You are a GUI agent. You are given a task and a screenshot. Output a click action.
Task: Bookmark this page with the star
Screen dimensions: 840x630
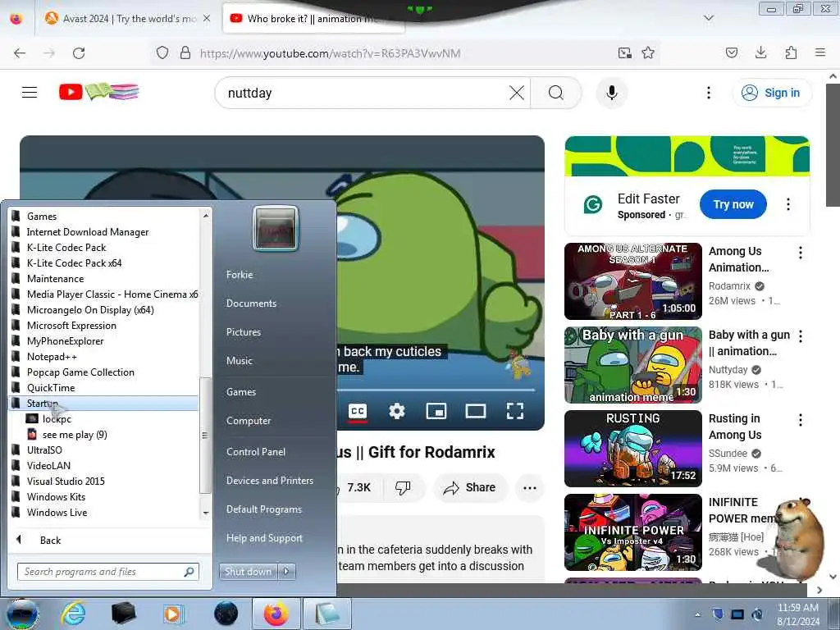(x=648, y=52)
